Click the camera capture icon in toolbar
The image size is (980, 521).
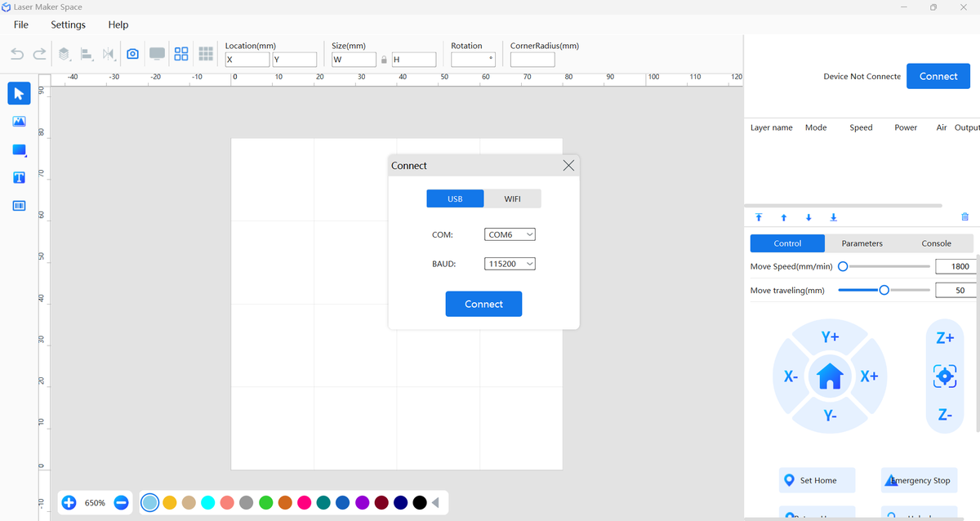click(132, 54)
